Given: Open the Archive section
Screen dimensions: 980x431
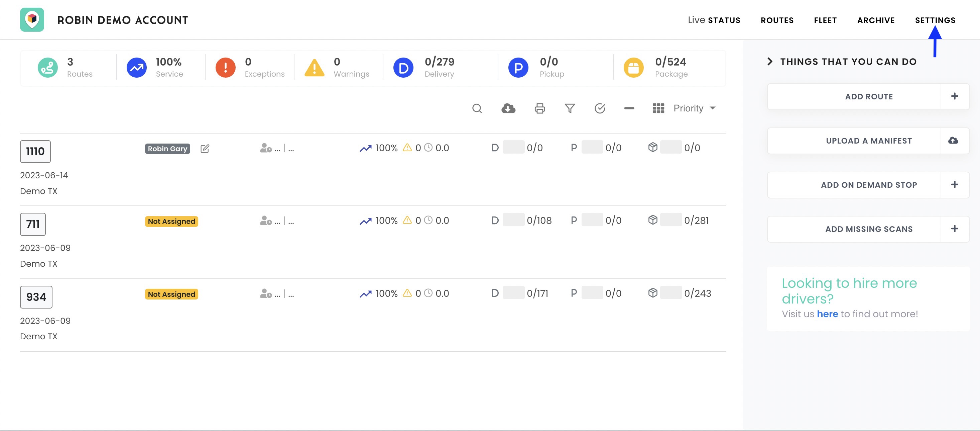Looking at the screenshot, I should click(x=876, y=20).
